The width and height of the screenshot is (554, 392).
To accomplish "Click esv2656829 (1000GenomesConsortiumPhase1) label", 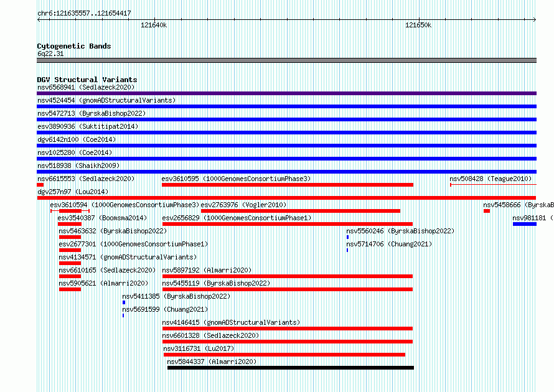I will (237, 218).
